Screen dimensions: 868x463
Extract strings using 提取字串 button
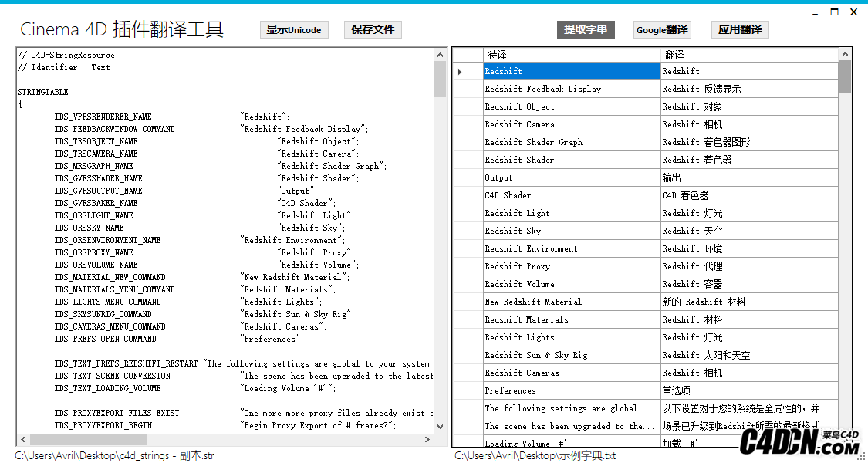point(586,30)
